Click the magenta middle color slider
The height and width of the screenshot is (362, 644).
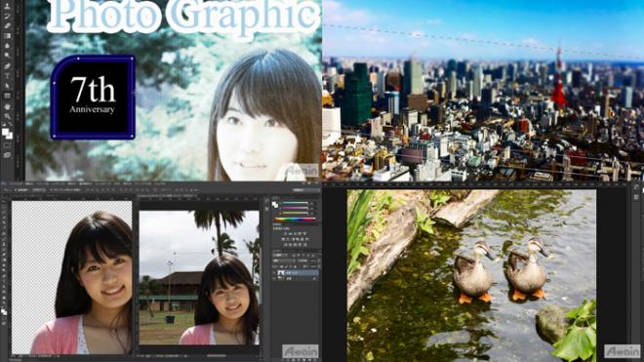click(x=295, y=208)
